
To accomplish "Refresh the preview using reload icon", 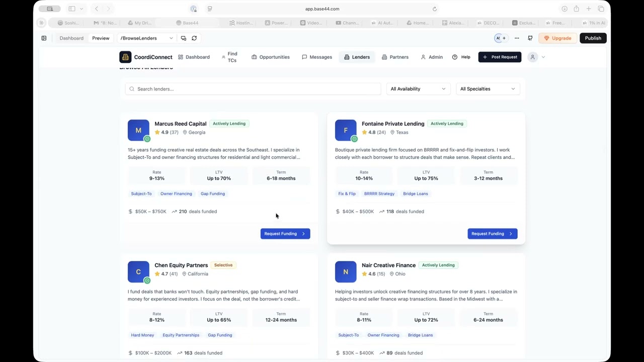I will [194, 38].
